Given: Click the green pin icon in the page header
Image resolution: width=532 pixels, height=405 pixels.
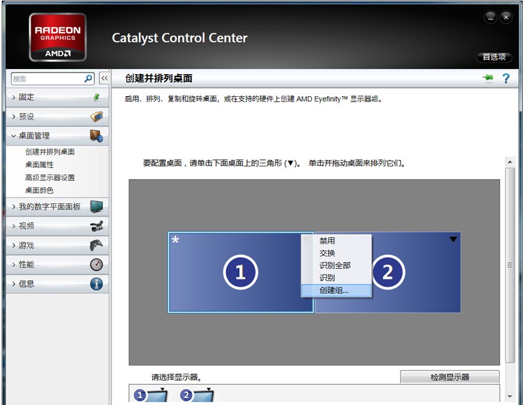Looking at the screenshot, I should pyautogui.click(x=488, y=78).
